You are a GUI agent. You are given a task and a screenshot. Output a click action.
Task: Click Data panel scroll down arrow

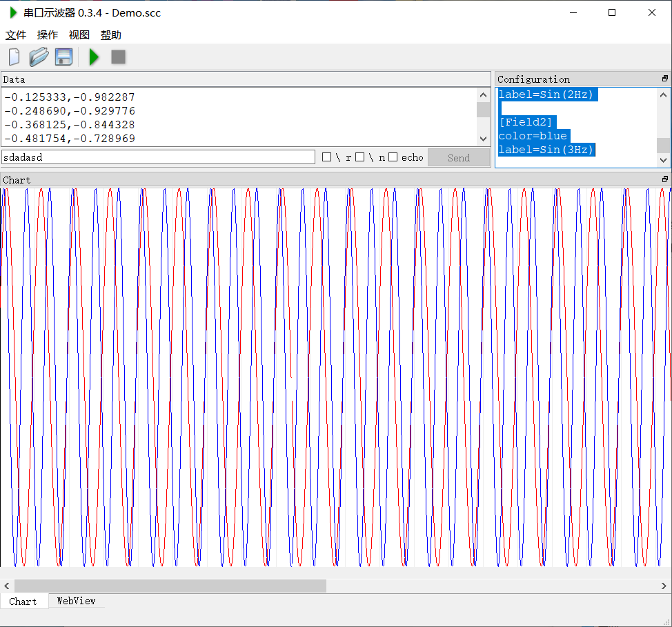coord(484,139)
